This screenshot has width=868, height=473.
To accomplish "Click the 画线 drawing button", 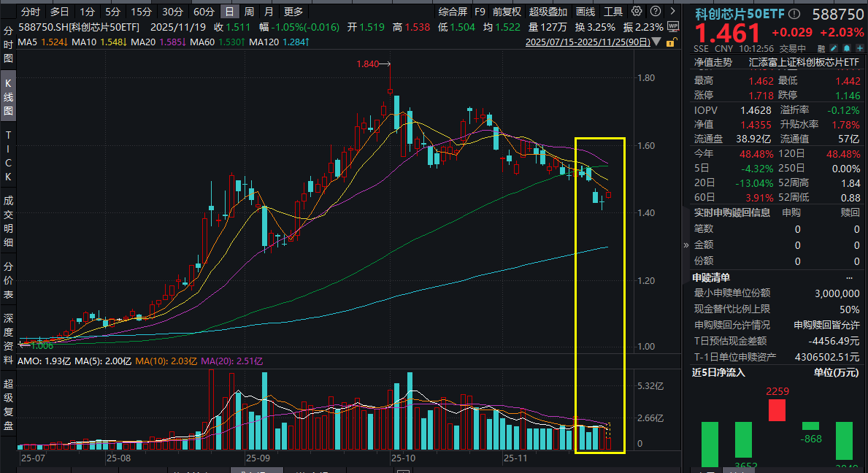I will 585,12.
